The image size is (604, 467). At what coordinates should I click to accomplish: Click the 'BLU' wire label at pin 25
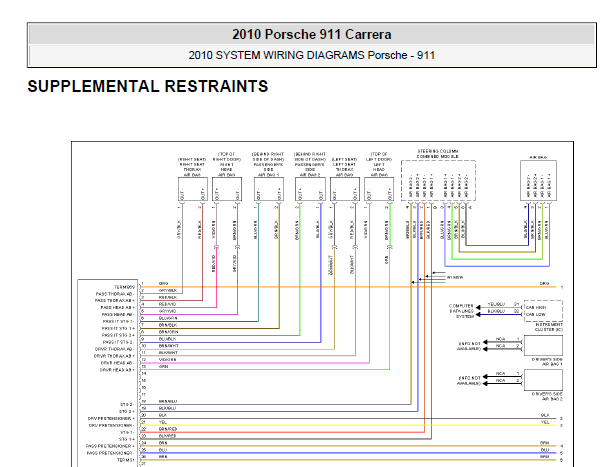(163, 450)
